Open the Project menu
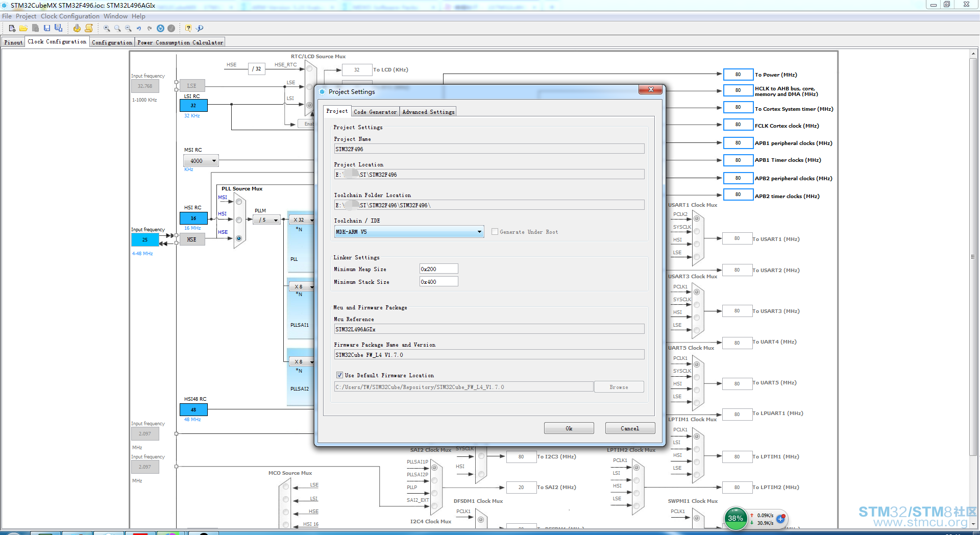 click(x=26, y=16)
